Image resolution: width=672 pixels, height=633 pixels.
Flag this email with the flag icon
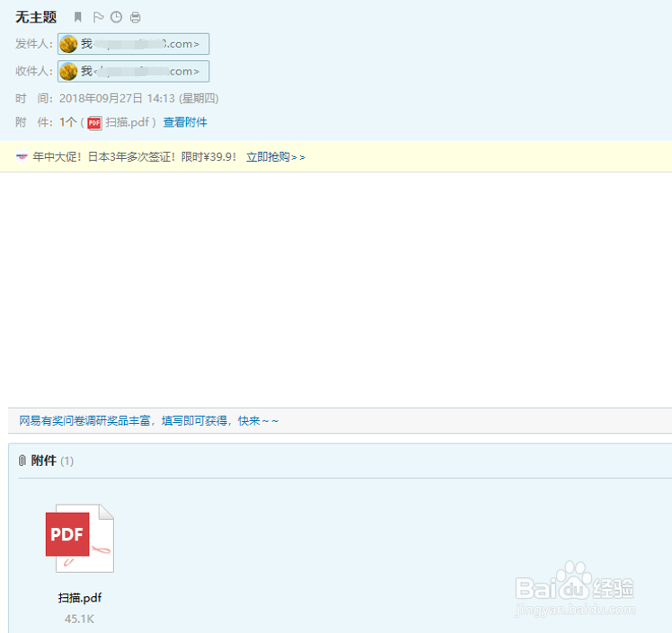[x=98, y=17]
